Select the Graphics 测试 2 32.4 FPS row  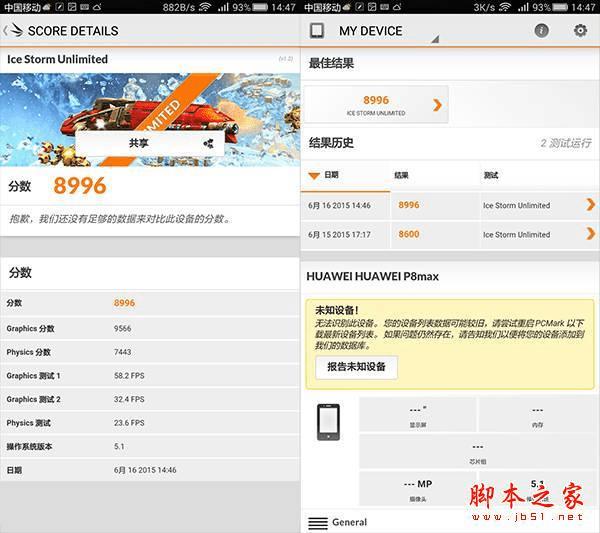(x=150, y=399)
